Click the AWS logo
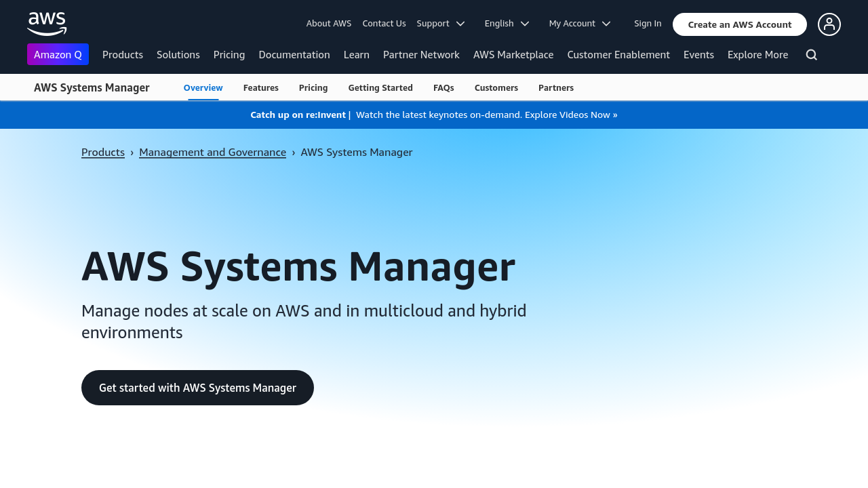 [x=47, y=24]
